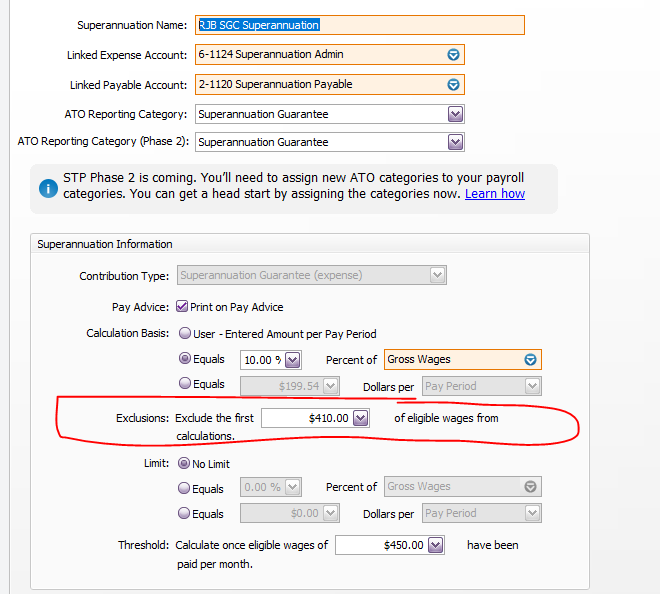The height and width of the screenshot is (594, 660).
Task: Click the Superannuation Name text field
Action: tap(360, 25)
